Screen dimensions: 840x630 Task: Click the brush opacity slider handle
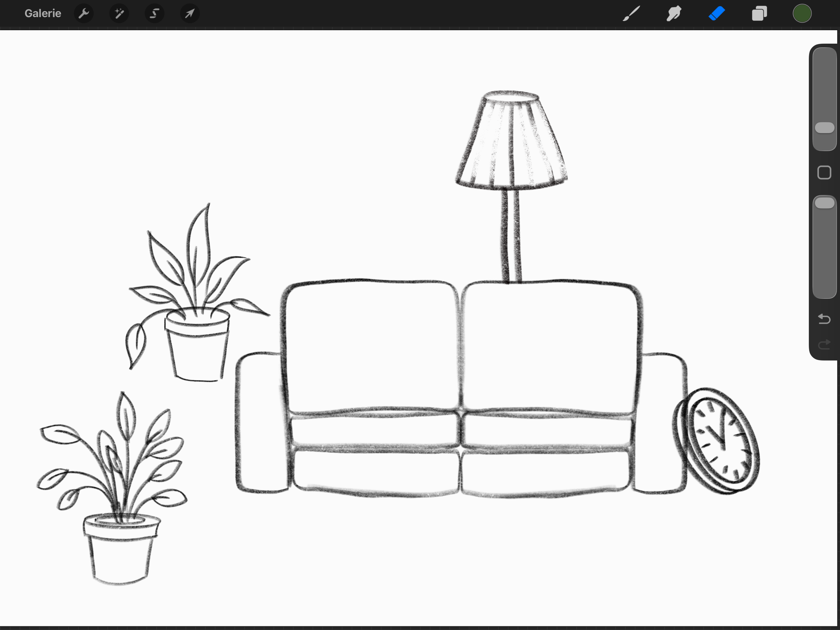tap(825, 203)
